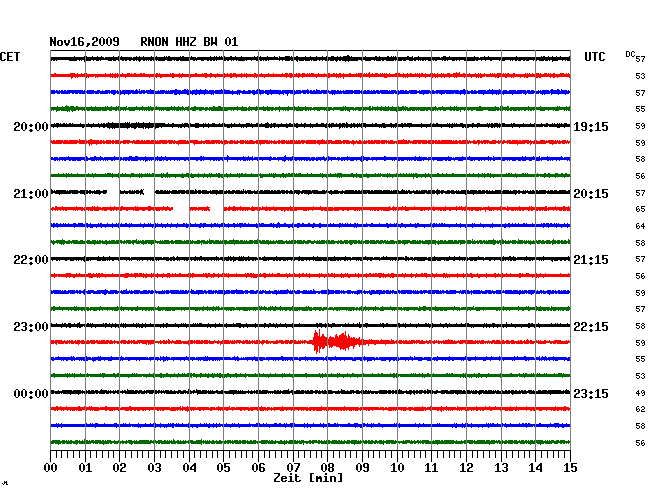This screenshot has height=494, width=650.
Task: Click the x-axis tick label "02"
Action: tap(119, 468)
